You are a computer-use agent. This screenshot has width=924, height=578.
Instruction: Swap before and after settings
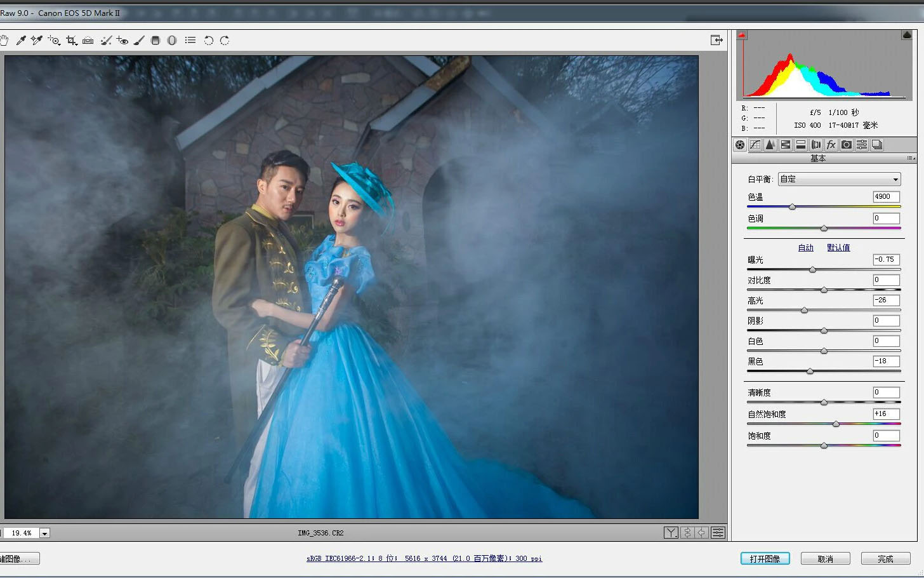click(687, 533)
